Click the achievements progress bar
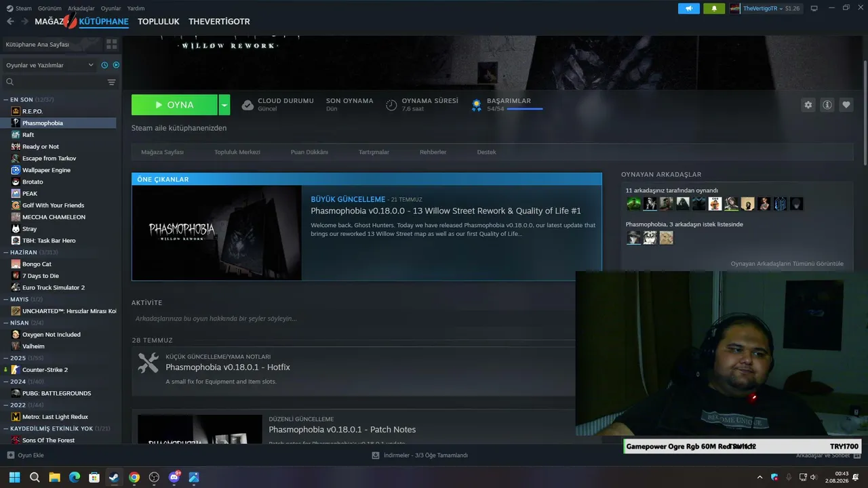Viewport: 868px width, 488px height. click(x=524, y=108)
